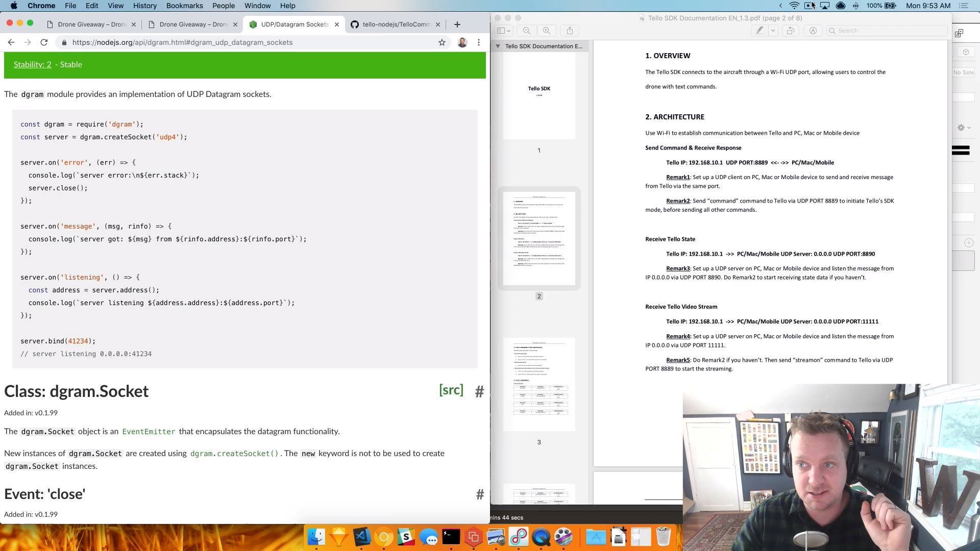
Task: Open Chrome Canary from the Dock
Action: click(x=384, y=537)
